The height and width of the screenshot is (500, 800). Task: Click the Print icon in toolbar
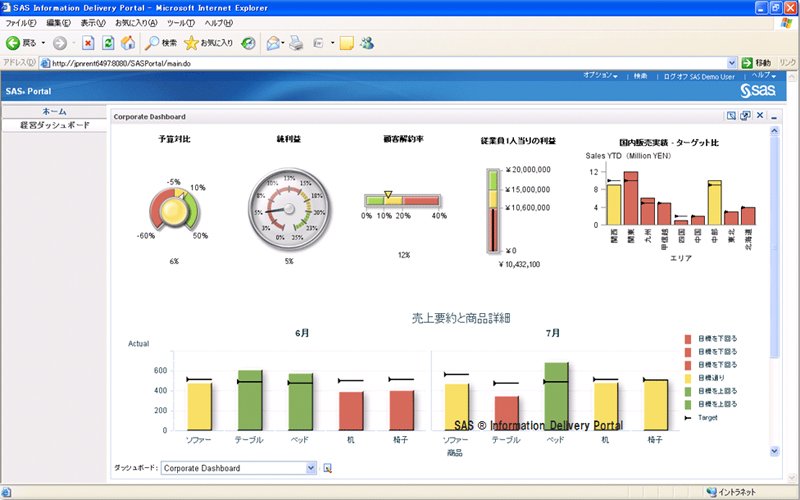(296, 43)
